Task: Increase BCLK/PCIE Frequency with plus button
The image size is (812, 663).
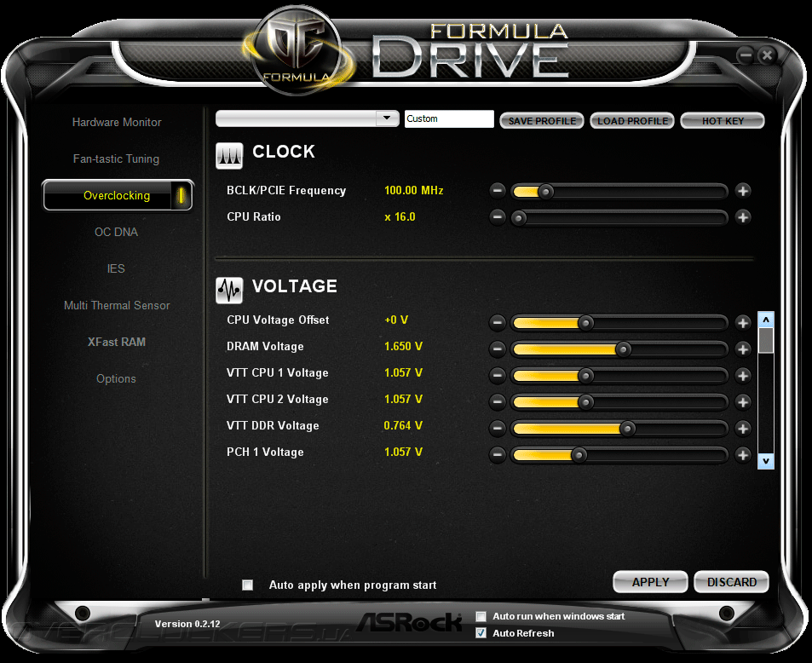Action: [x=743, y=191]
